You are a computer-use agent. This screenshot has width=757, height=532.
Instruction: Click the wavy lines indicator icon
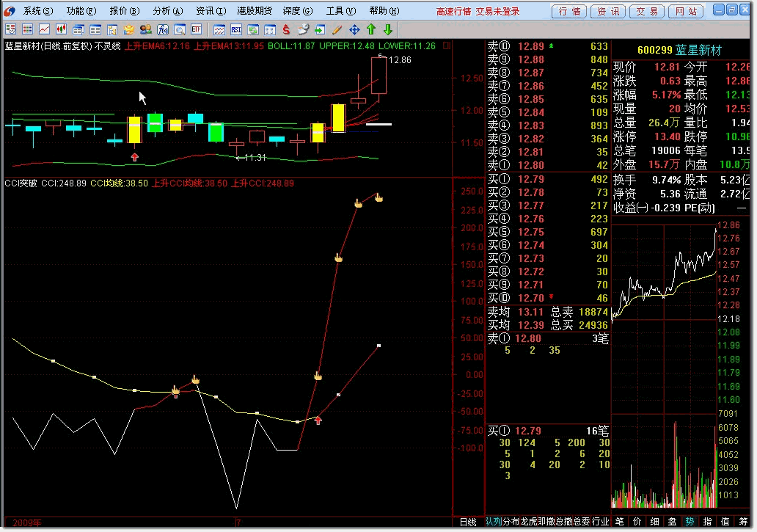(x=219, y=29)
